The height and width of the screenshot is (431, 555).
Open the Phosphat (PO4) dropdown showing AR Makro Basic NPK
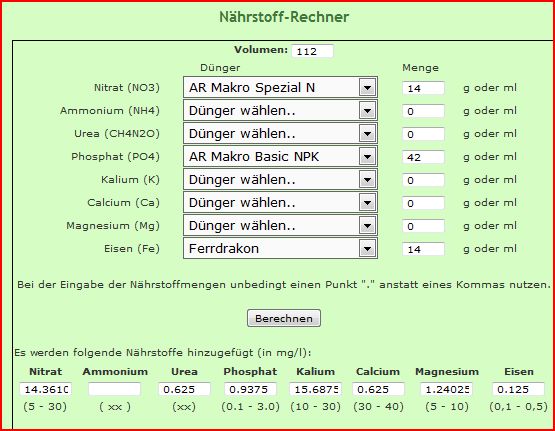pyautogui.click(x=280, y=156)
